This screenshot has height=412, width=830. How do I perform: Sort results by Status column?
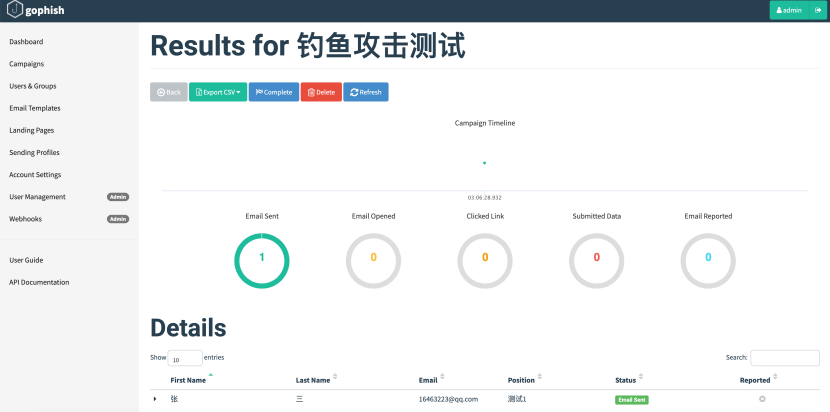pos(626,380)
